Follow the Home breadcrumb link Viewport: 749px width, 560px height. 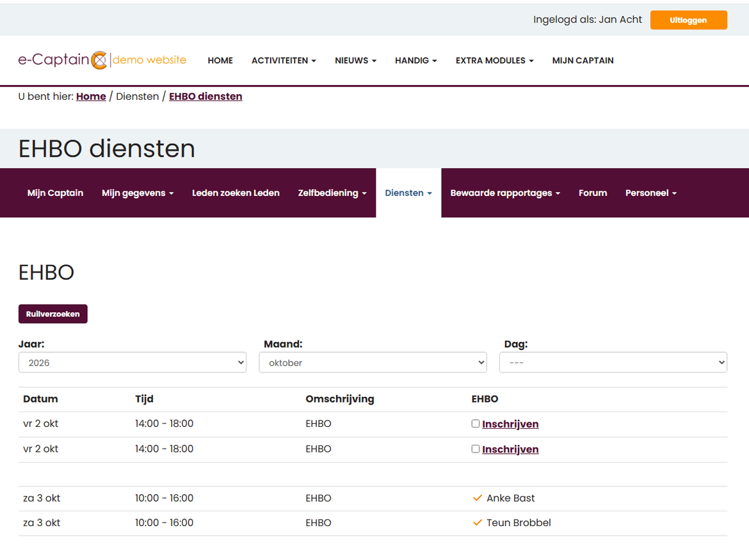tap(91, 97)
